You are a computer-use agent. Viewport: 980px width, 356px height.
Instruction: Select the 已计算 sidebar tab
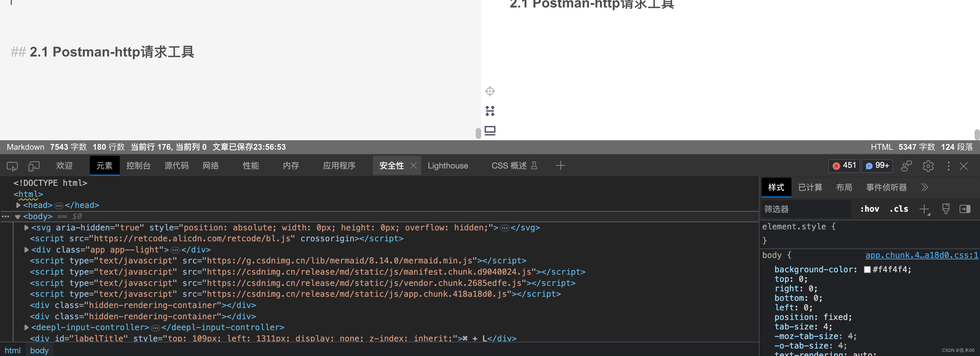[x=810, y=187]
